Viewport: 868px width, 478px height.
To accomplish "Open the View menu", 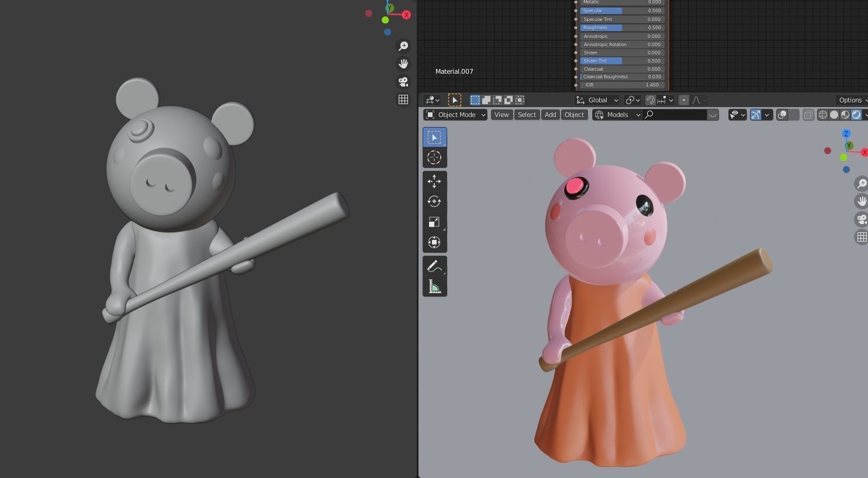I will (x=502, y=115).
